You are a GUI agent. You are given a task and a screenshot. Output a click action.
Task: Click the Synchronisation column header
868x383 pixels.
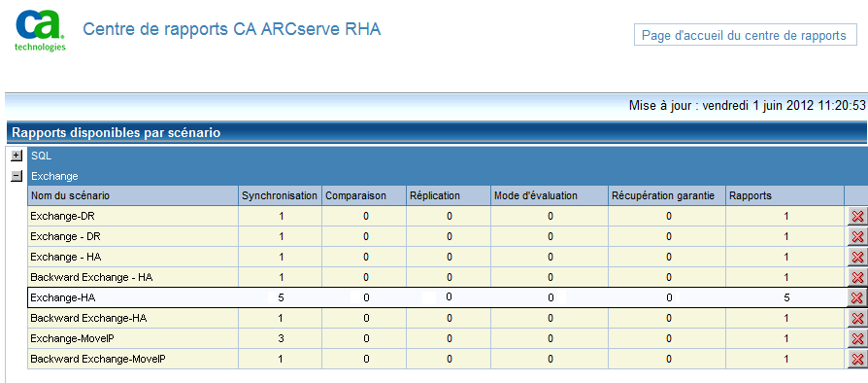pyautogui.click(x=280, y=195)
